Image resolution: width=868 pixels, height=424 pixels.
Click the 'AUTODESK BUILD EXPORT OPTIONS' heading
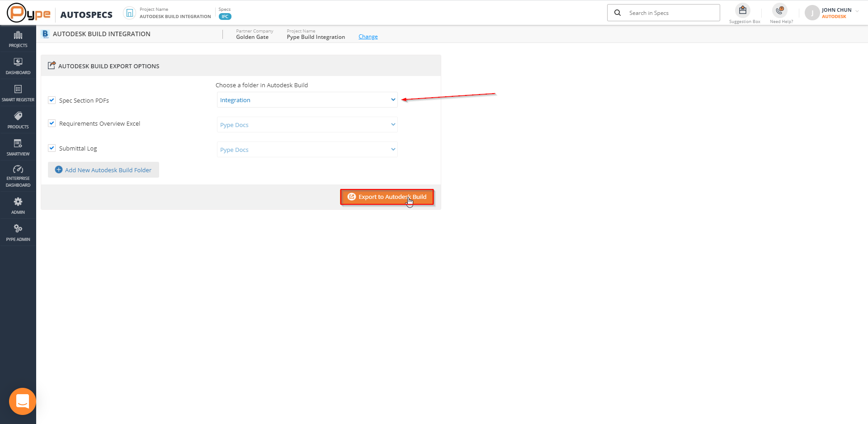pos(109,66)
